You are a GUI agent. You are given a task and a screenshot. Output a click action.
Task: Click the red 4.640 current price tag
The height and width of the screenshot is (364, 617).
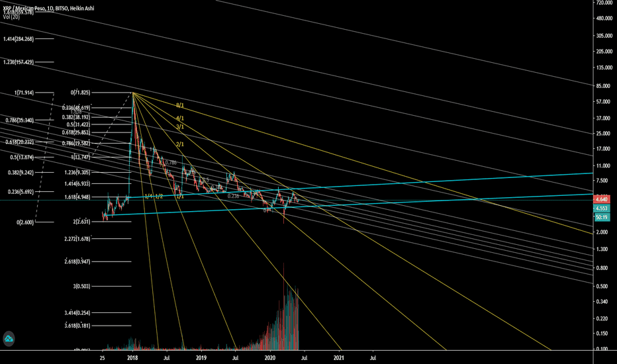pyautogui.click(x=602, y=200)
